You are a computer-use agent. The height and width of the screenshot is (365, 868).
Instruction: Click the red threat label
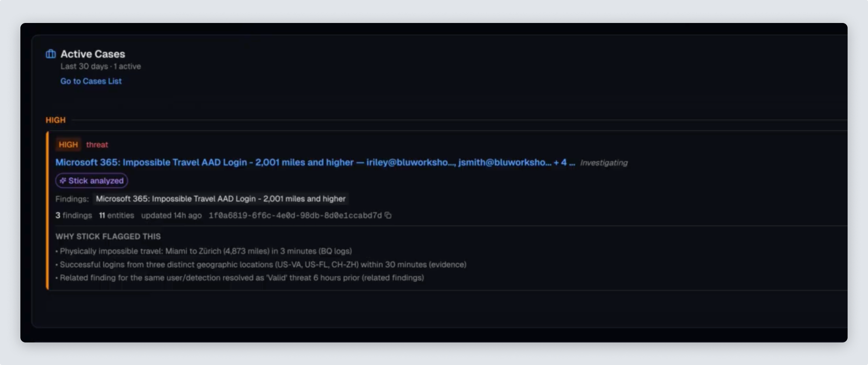pyautogui.click(x=97, y=145)
